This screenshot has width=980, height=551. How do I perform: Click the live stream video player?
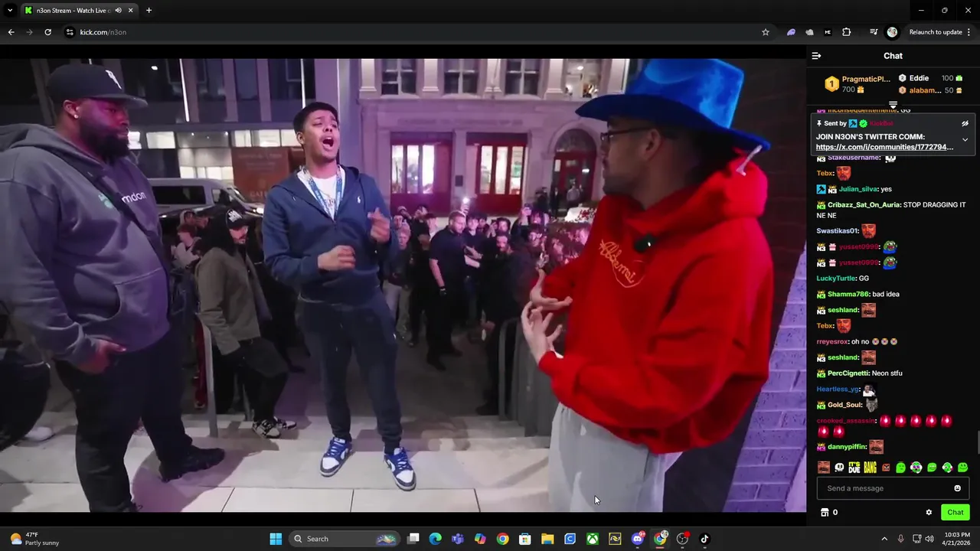[x=403, y=285]
